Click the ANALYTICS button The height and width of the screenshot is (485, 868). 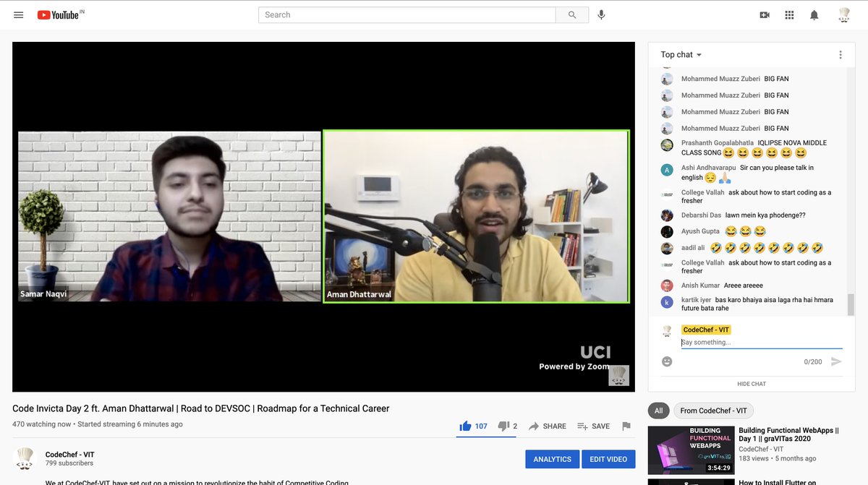[x=552, y=459]
